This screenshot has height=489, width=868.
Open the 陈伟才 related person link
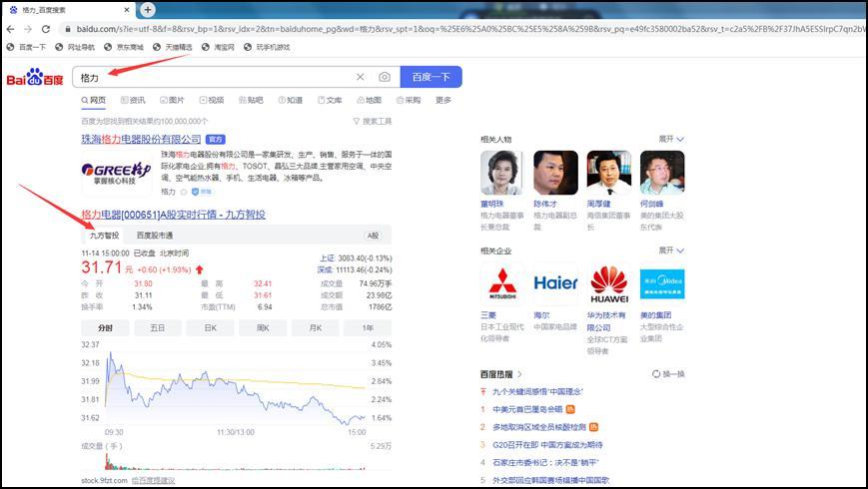pos(545,204)
